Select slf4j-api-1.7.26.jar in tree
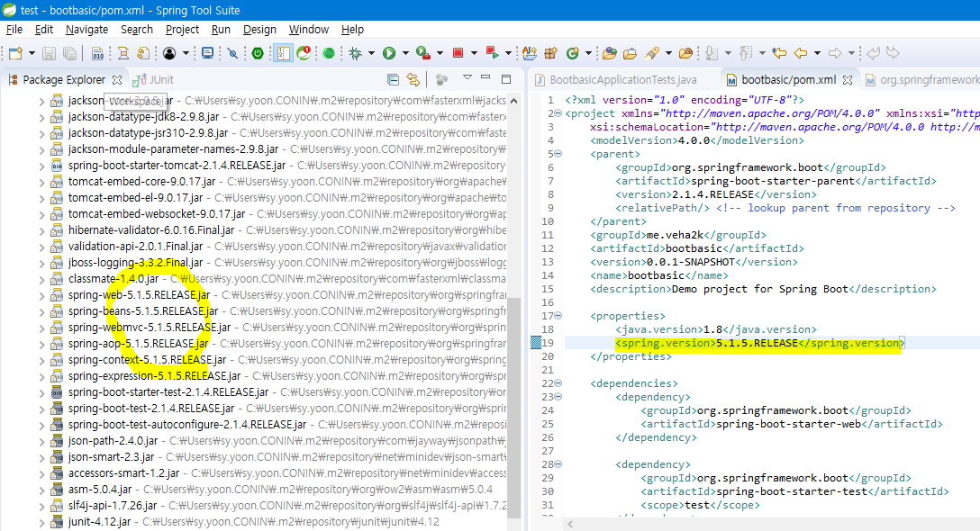Screen dimensions: 980x531 [113, 506]
